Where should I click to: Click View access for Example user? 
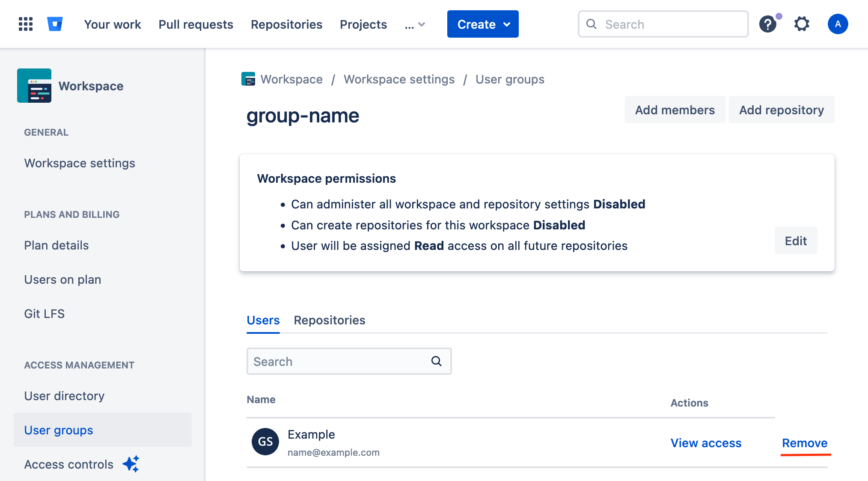(x=706, y=443)
